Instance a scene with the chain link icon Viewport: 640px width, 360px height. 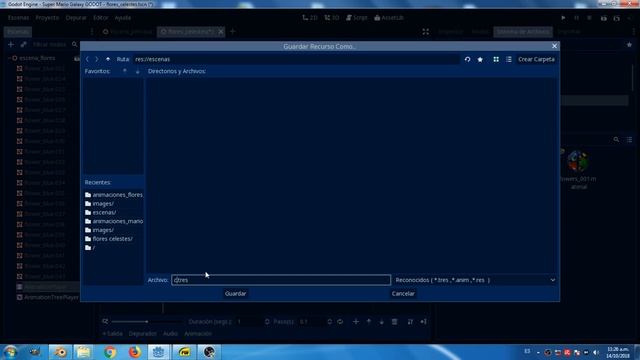(x=24, y=44)
